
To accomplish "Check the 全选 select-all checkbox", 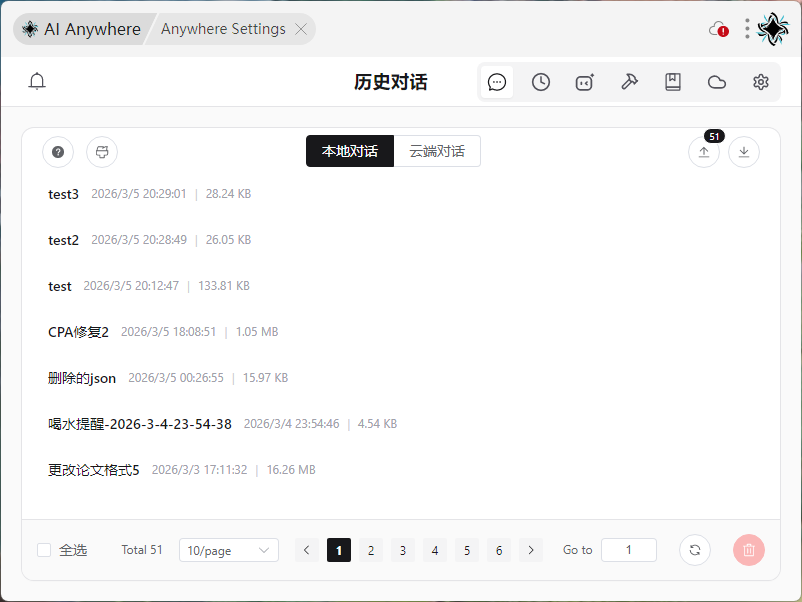I will click(44, 550).
